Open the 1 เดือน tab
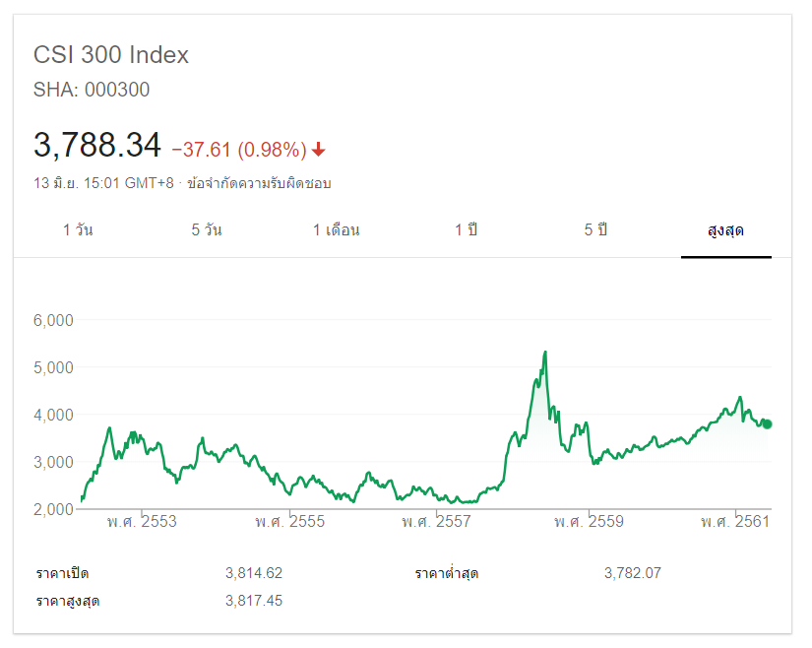Screen dimensions: 812x648 337,230
